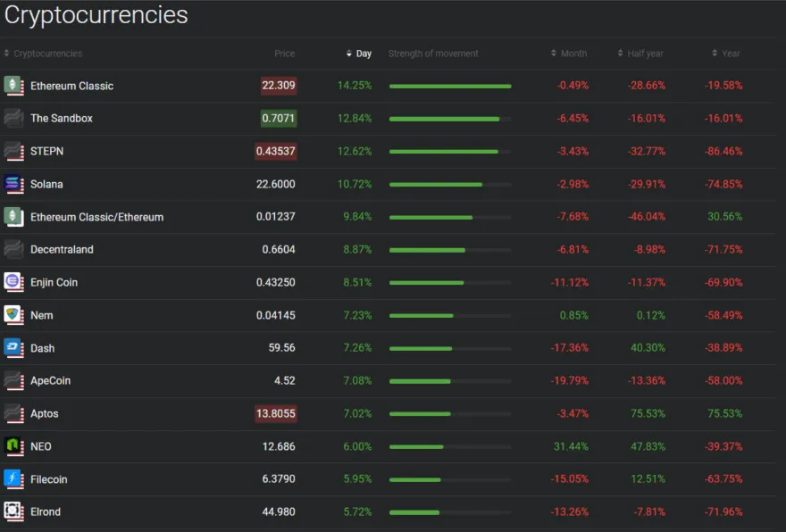This screenshot has height=532, width=786.
Task: Open the ApeCoin link
Action: click(x=50, y=381)
